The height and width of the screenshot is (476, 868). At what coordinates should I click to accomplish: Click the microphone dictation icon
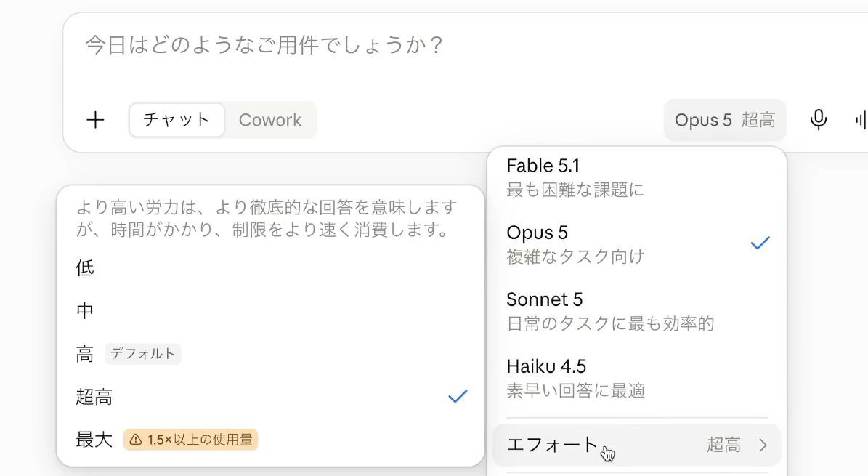point(818,120)
